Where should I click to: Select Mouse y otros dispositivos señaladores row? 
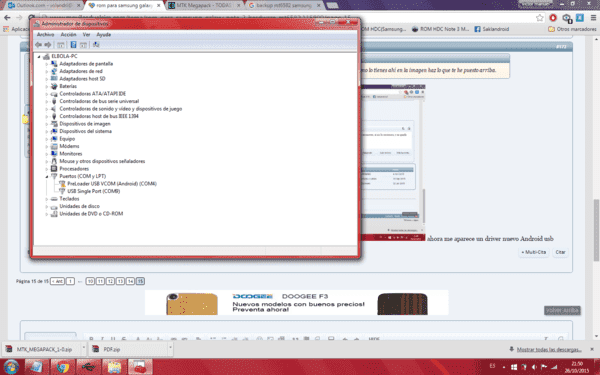click(102, 161)
